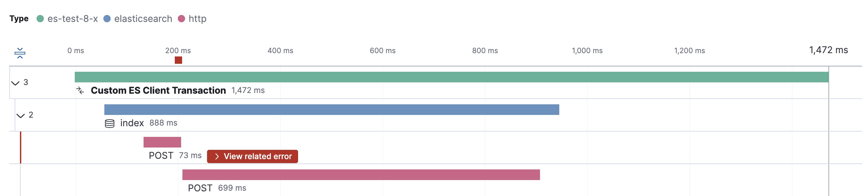
Task: Toggle the es-test-8-x type in the legend
Action: [x=72, y=19]
